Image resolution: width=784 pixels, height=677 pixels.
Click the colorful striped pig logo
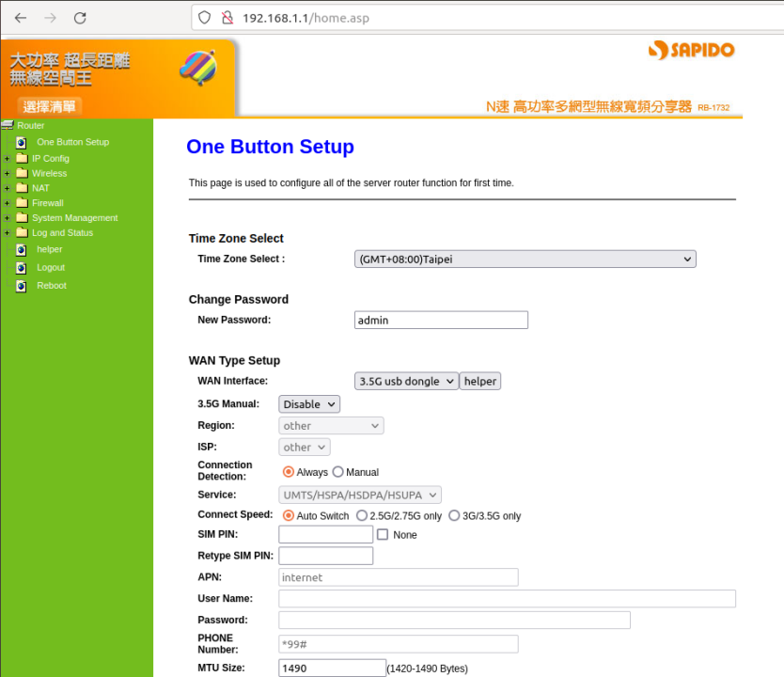click(198, 68)
